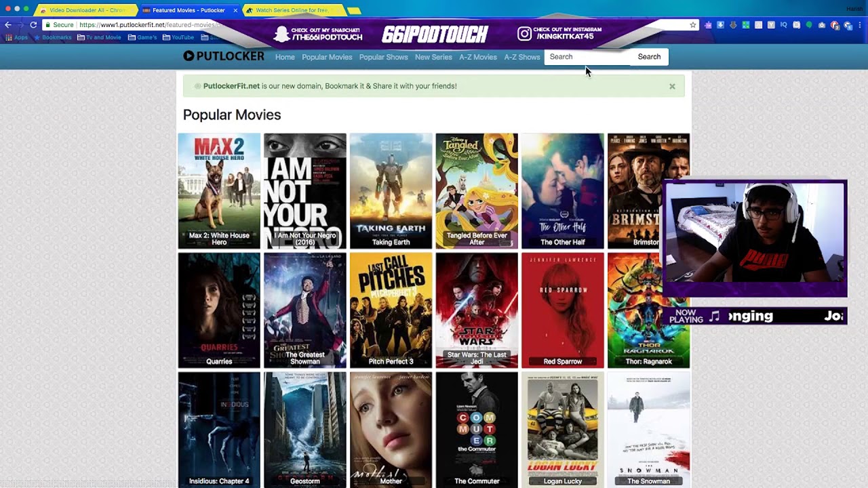The image size is (868, 488).
Task: Open A-Z Movies in the navbar
Action: tap(478, 57)
